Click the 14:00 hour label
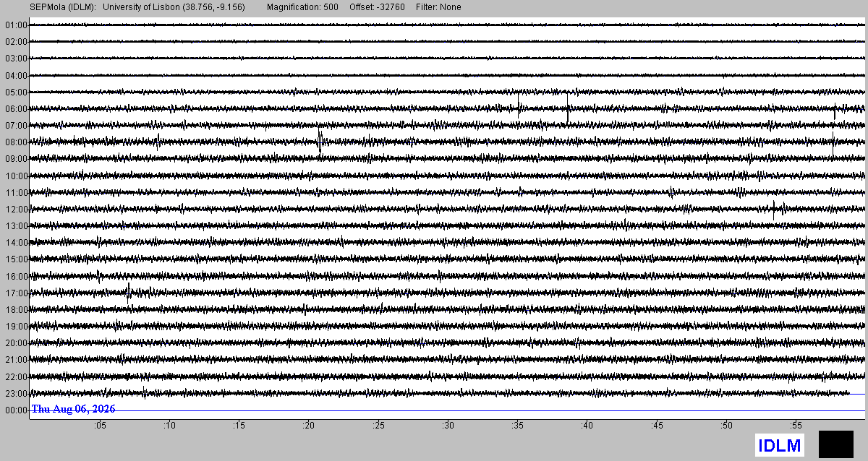The image size is (868, 461). click(x=15, y=242)
